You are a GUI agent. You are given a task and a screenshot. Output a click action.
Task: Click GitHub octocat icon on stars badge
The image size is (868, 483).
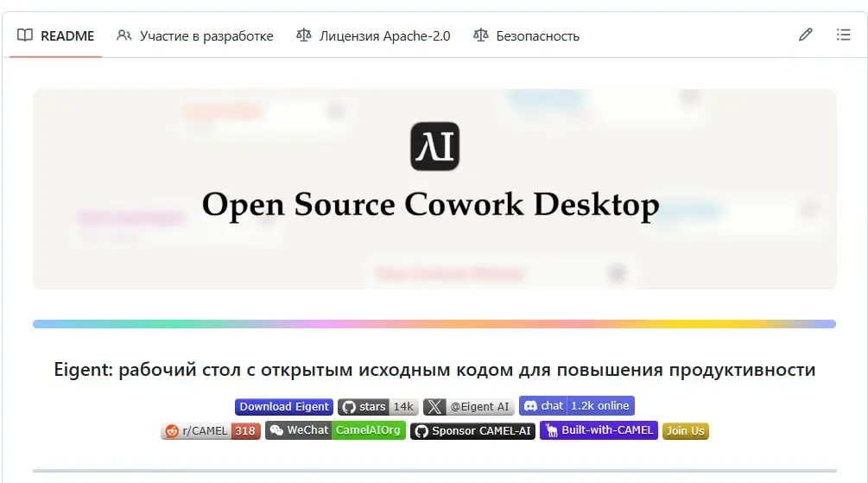349,407
